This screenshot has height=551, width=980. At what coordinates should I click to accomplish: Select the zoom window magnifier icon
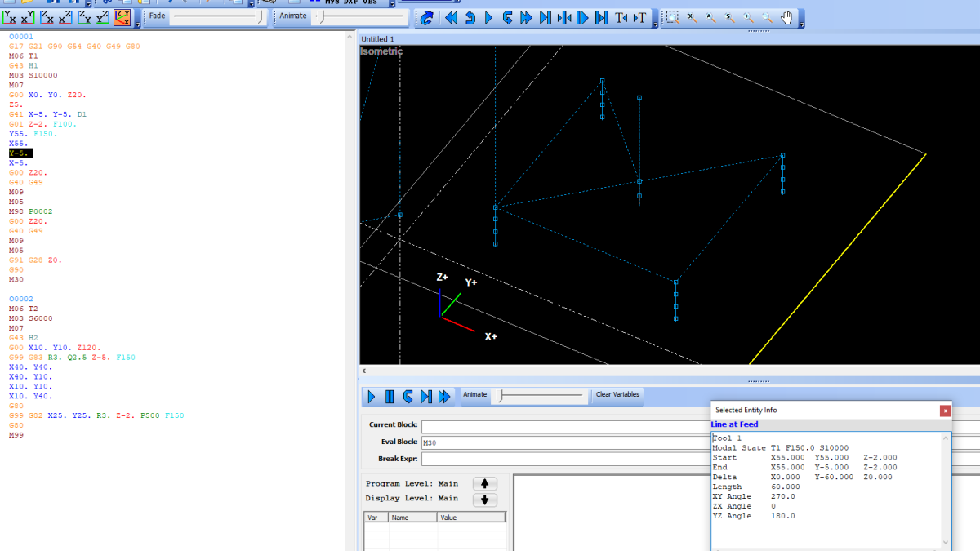click(672, 17)
